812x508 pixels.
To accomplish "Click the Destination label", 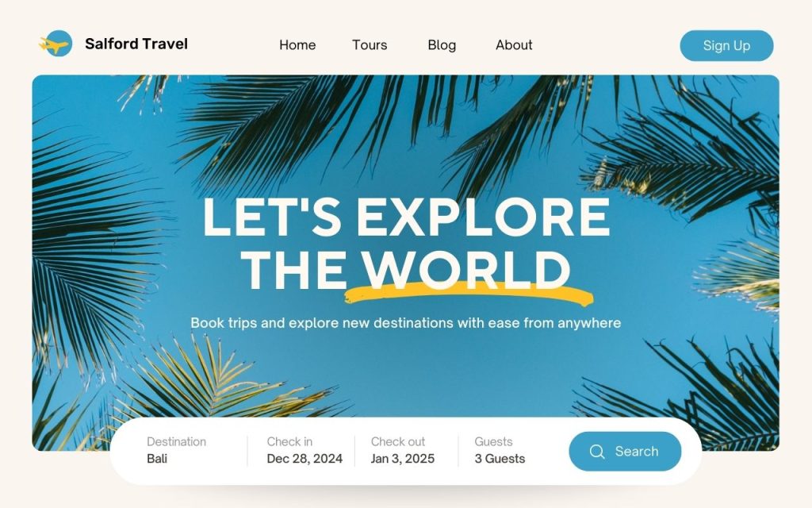I will [x=177, y=441].
